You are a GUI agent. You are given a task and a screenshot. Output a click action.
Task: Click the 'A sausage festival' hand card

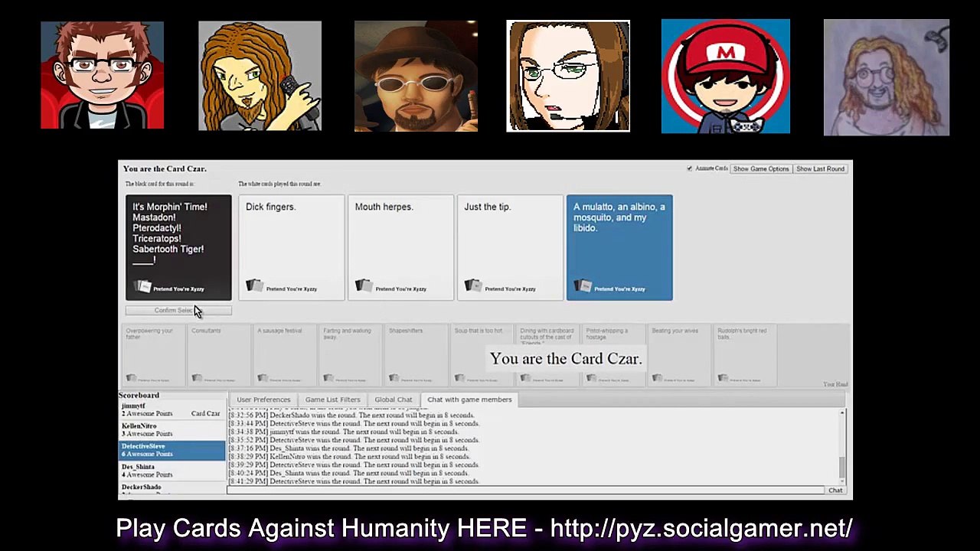pyautogui.click(x=285, y=356)
